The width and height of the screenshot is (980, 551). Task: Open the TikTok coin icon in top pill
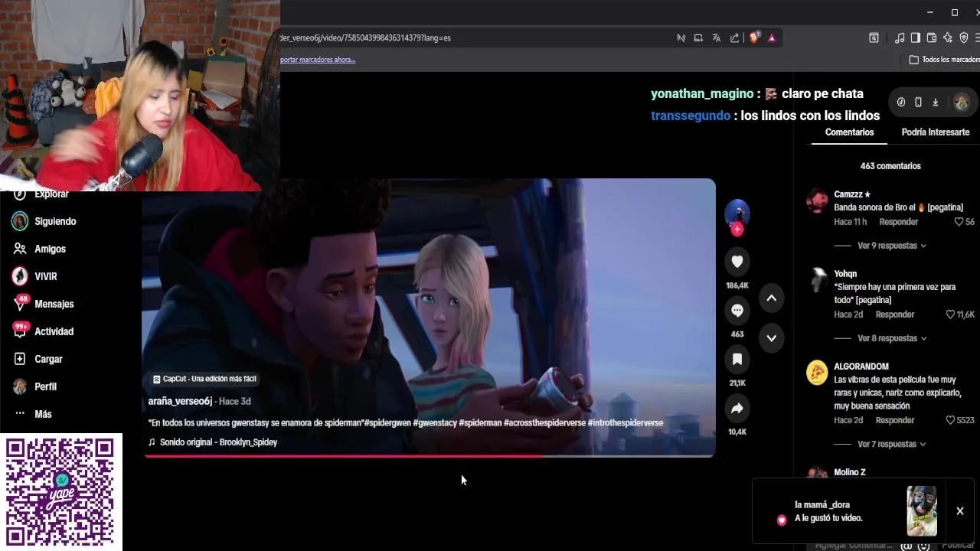901,102
